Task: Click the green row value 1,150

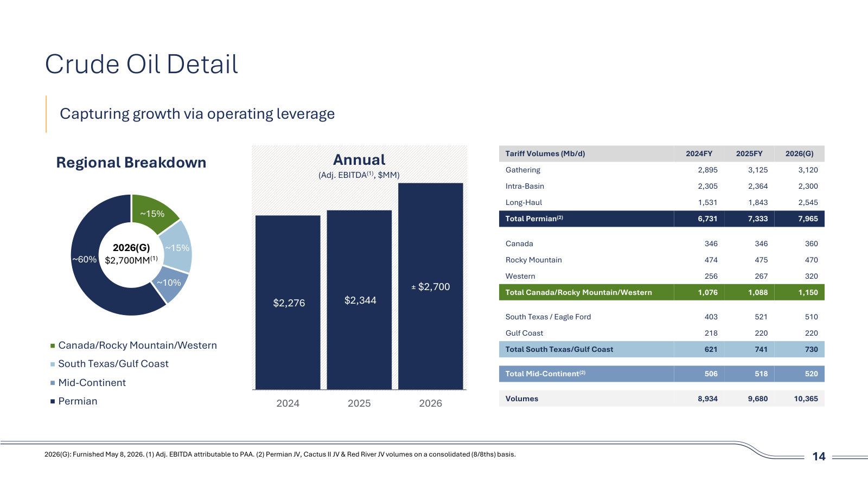Action: pos(808,292)
